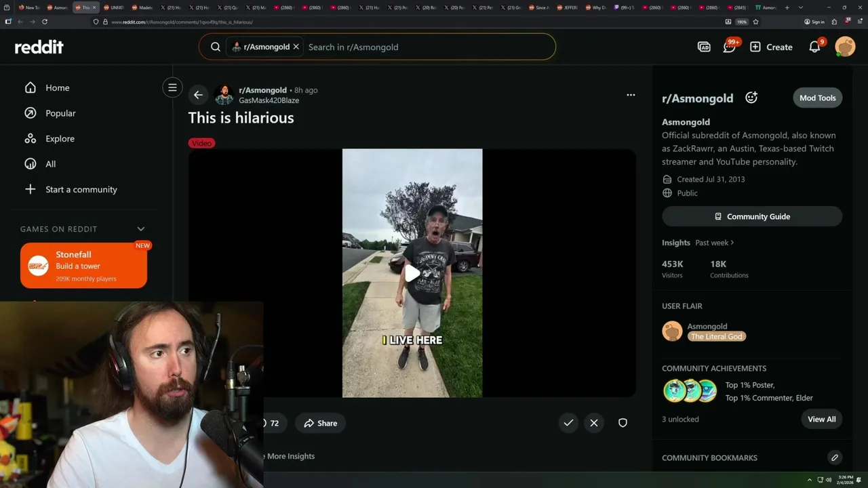Open the Windows notification center icon
Viewport: 868px width, 488px height.
pos(860,480)
